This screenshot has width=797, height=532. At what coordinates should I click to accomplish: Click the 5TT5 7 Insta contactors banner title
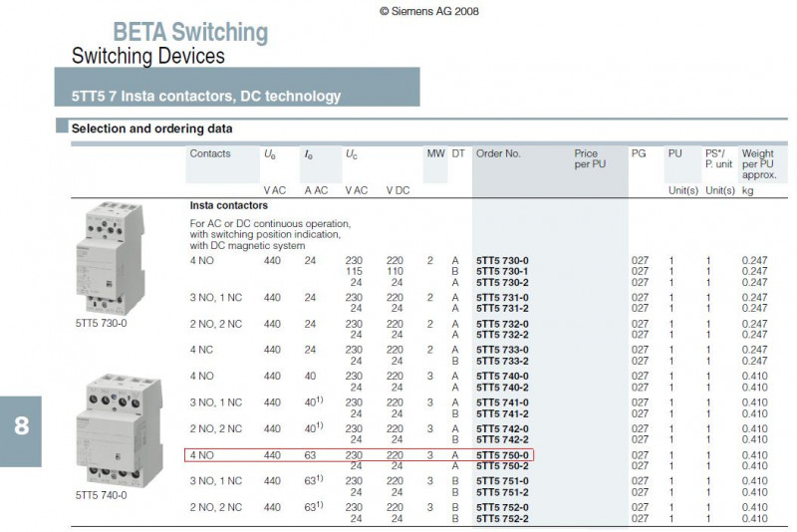[206, 96]
